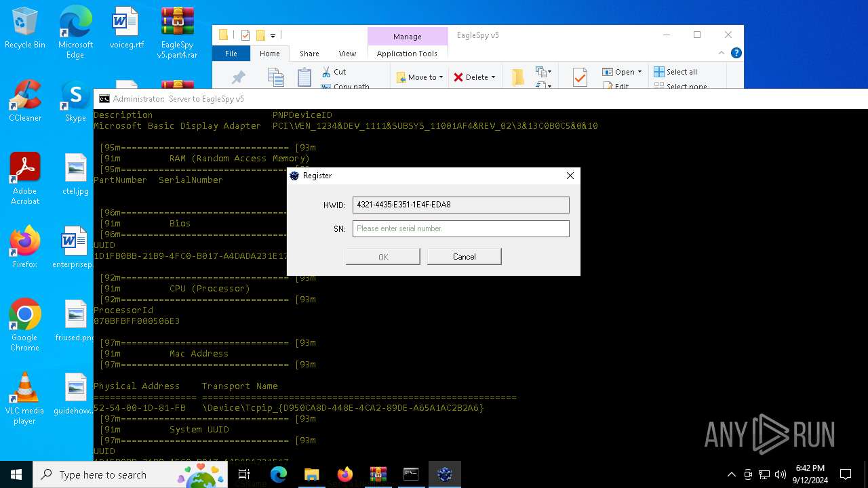Open network status in system tray
This screenshot has height=488, width=868.
(x=764, y=474)
